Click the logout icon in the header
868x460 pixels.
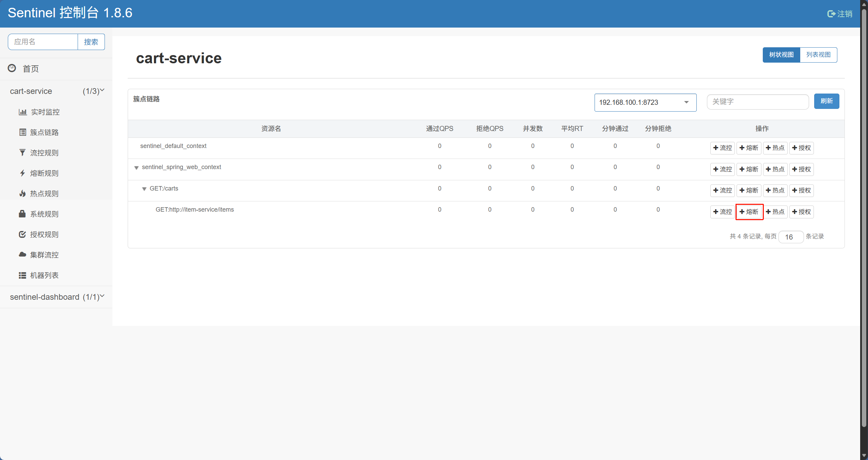click(x=831, y=14)
